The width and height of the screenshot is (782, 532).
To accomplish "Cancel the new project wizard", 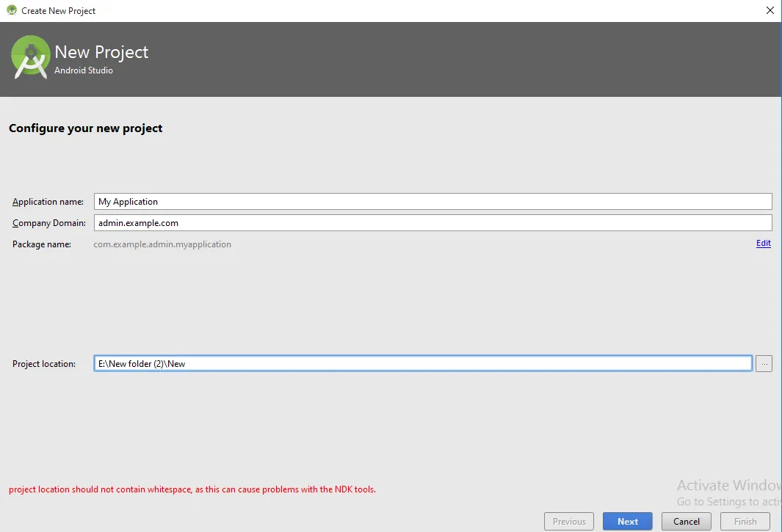I will point(687,522).
